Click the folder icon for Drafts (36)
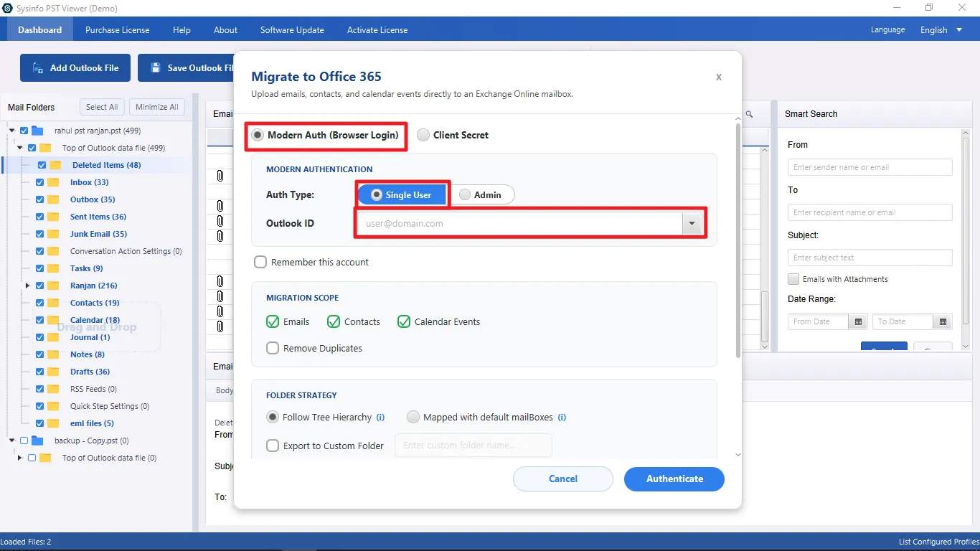 click(x=53, y=372)
